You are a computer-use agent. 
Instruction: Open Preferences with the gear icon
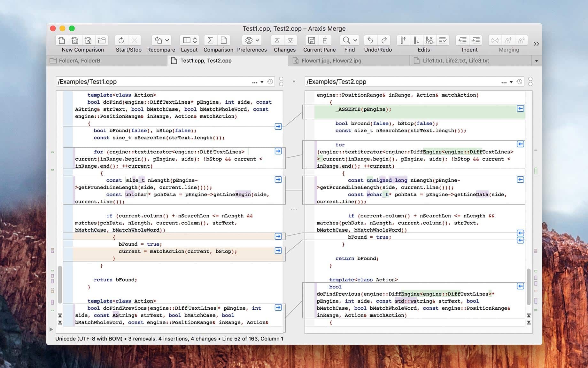250,40
